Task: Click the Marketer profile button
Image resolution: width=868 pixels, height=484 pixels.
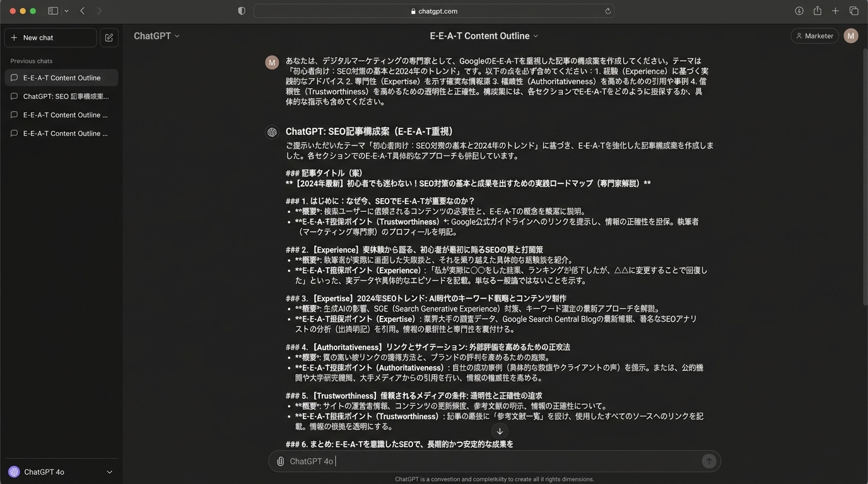Action: (814, 36)
